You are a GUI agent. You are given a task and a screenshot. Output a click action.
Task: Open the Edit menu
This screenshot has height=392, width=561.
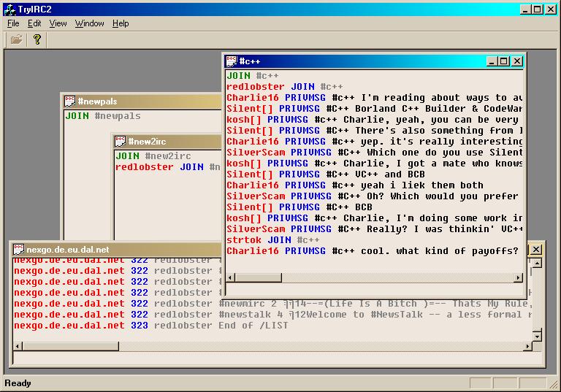tap(34, 23)
